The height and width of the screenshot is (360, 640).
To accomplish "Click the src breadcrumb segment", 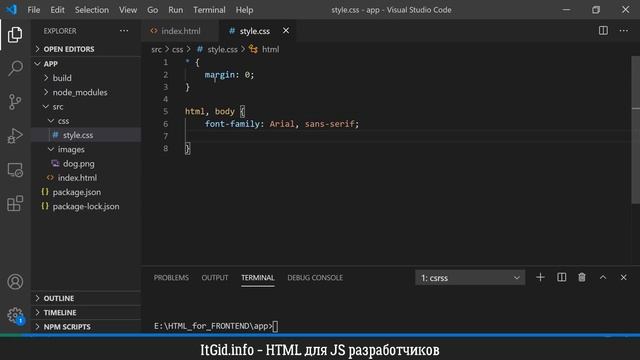I will point(156,49).
